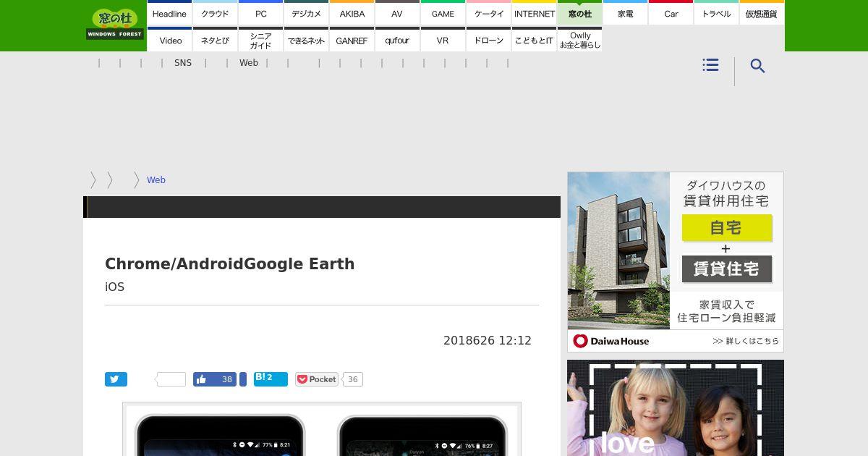Go to the GAME tab
This screenshot has height=456, width=868.
click(443, 14)
